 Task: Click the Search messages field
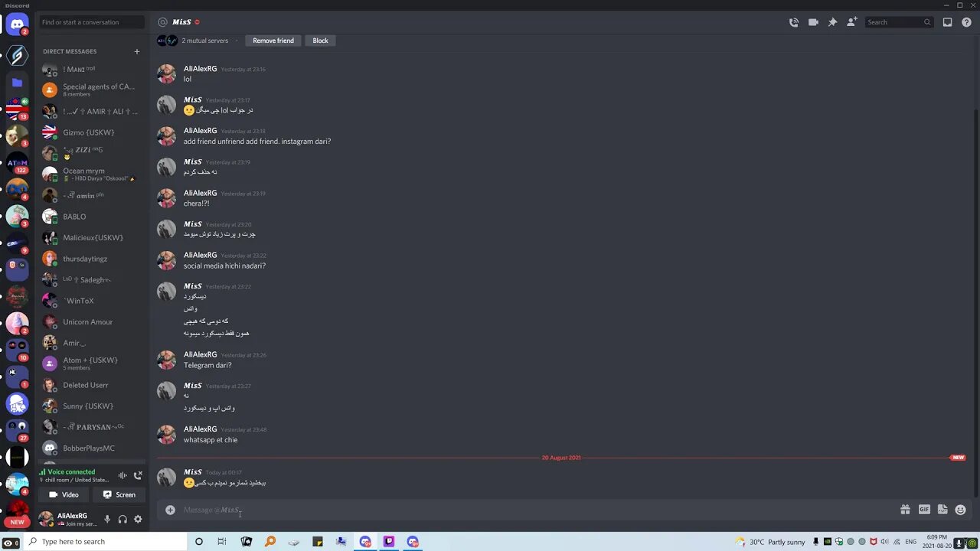(x=900, y=22)
